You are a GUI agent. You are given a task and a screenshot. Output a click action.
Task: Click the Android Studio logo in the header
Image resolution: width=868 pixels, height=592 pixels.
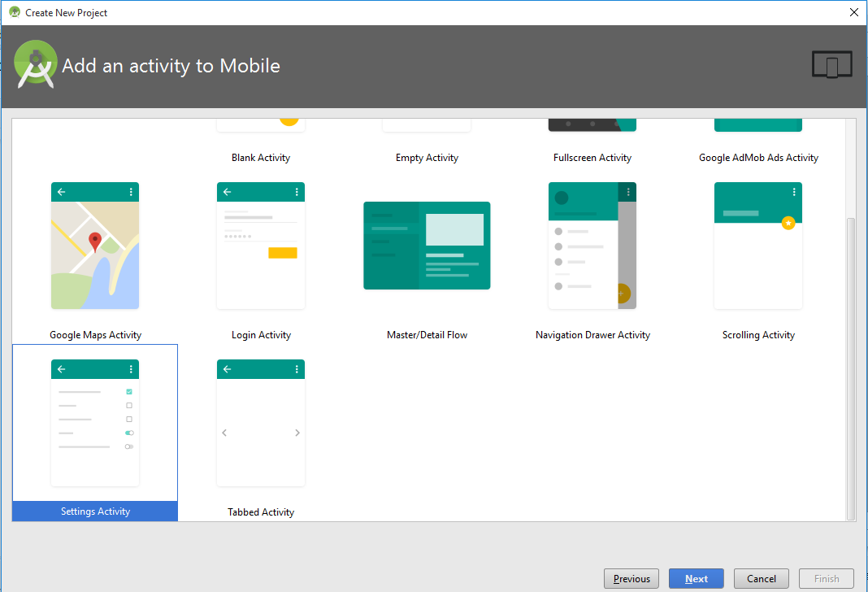pos(36,64)
